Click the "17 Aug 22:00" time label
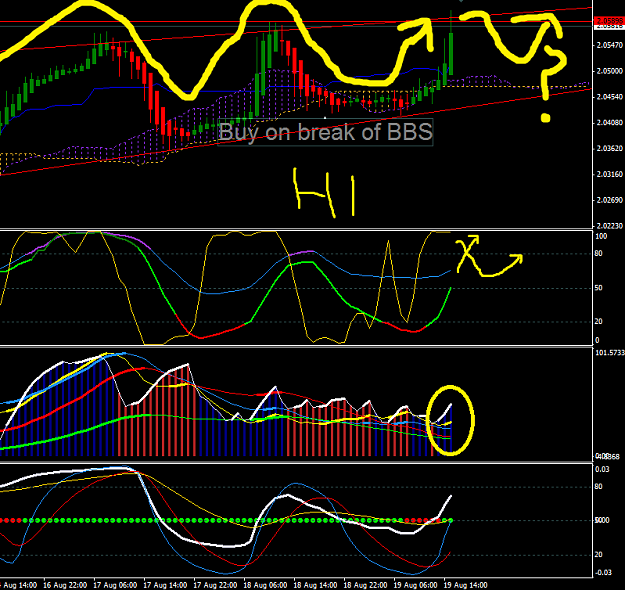This screenshot has height=590, width=625. pos(215,585)
